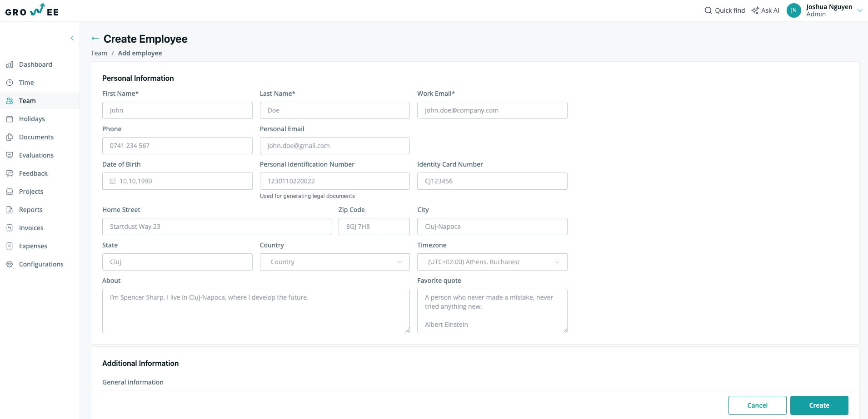Click the Holidays calendar icon
This screenshot has height=419, width=868.
(x=10, y=119)
